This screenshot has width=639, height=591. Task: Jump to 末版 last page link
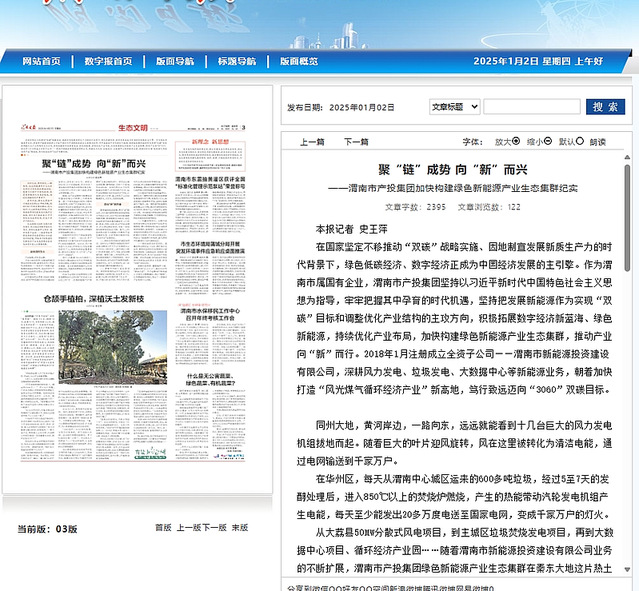[x=240, y=527]
